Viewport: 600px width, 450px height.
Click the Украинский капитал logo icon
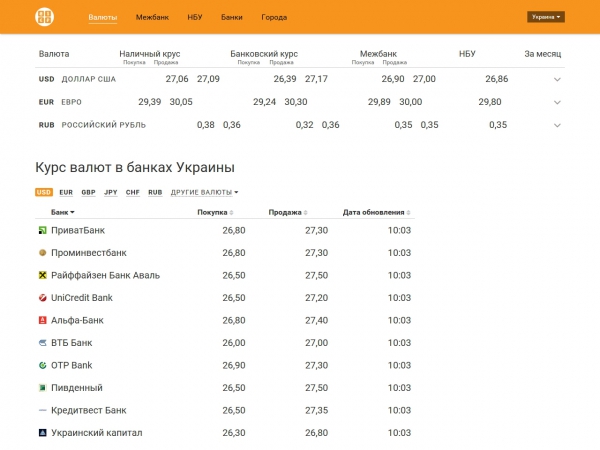tap(42, 433)
